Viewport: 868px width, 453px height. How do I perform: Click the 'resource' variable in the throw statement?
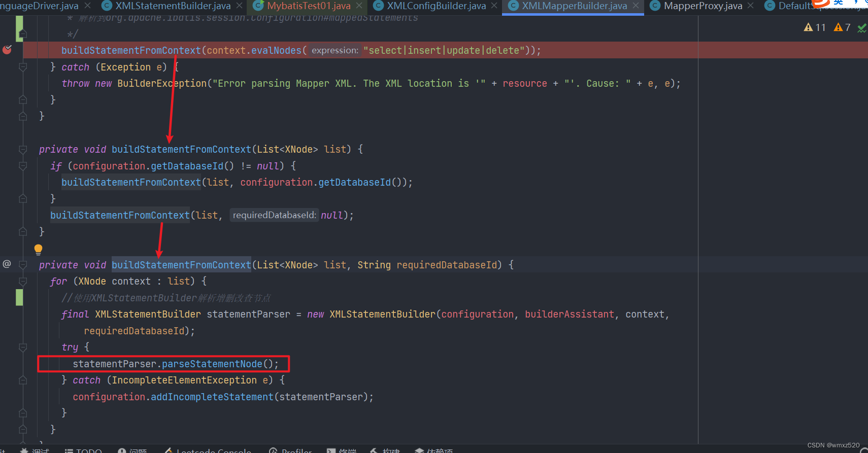(525, 83)
